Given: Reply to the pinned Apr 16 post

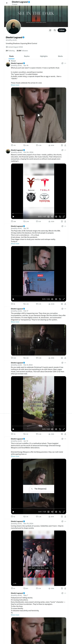Looking at the screenshot, I should click(x=12, y=145).
